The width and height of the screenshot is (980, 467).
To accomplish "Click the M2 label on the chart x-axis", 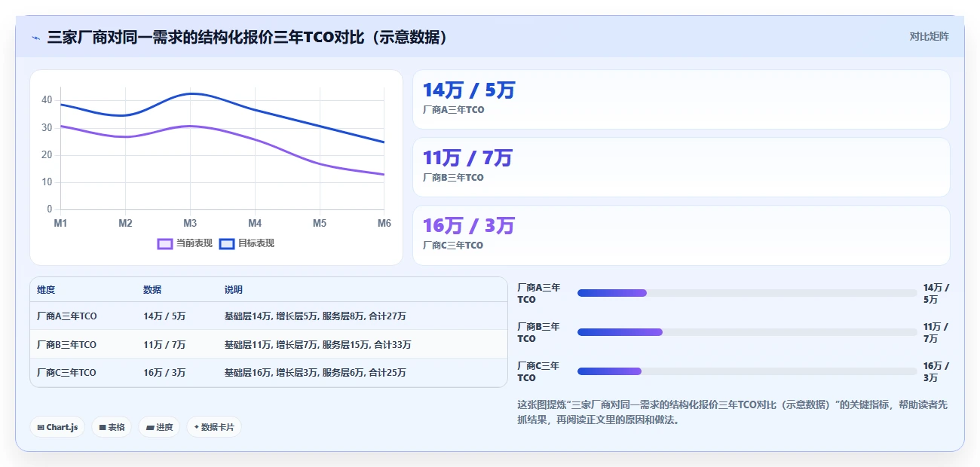I will (x=125, y=224).
